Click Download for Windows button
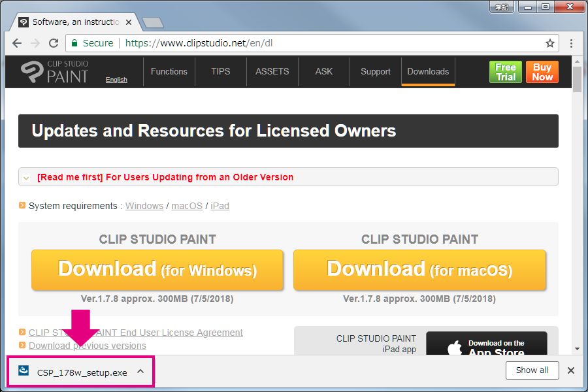Screen dimensions: 588x392 point(157,269)
